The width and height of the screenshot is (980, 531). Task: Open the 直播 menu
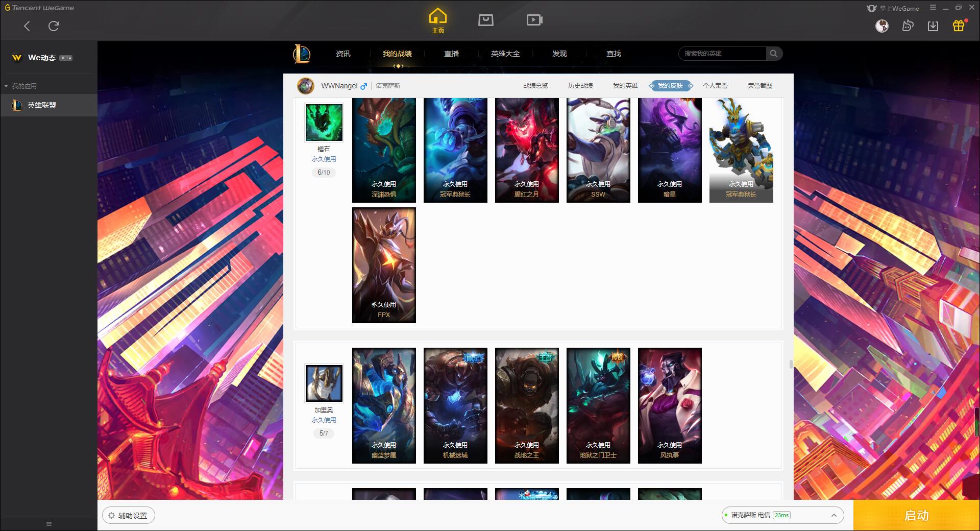(451, 54)
